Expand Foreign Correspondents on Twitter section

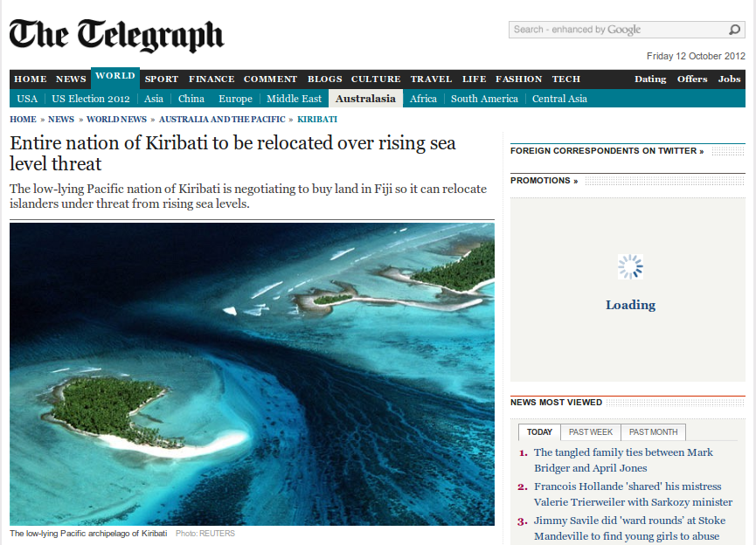(x=607, y=151)
